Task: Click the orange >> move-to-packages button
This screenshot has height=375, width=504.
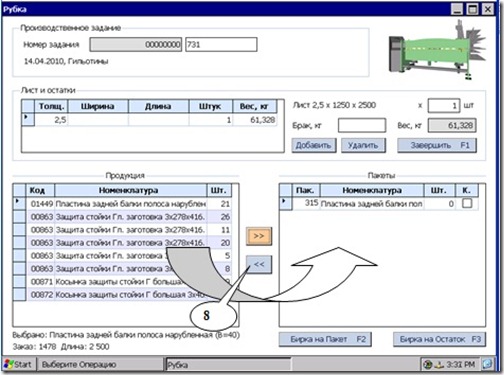Action: point(259,236)
